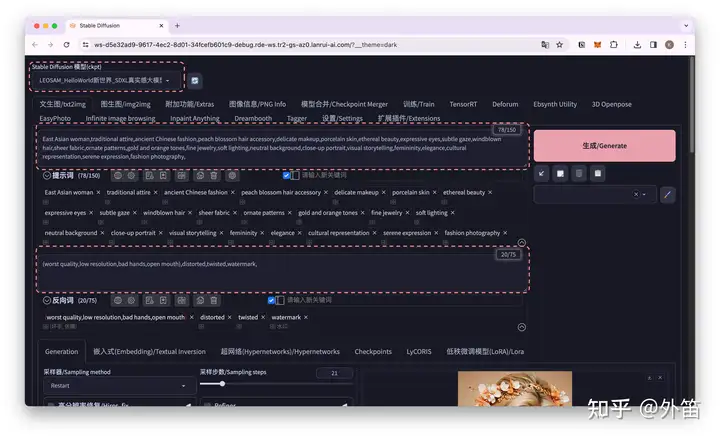Image resolution: width=720 pixels, height=439 pixels.
Task: Delete the 'porcelain skin' tag
Action: click(434, 192)
